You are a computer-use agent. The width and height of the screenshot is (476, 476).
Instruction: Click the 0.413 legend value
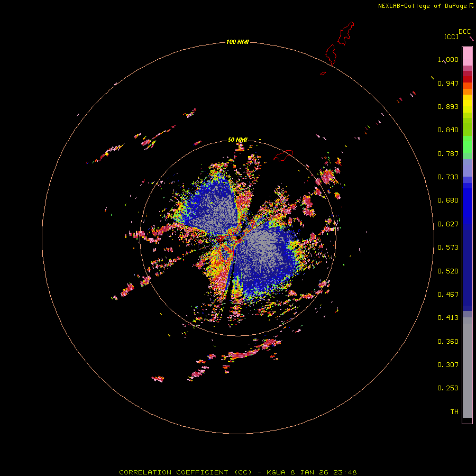[x=448, y=318]
